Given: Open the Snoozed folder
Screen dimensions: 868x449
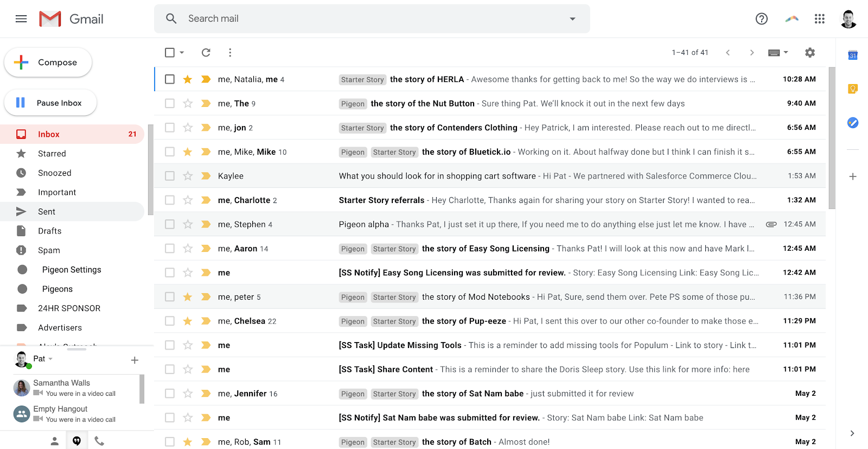Looking at the screenshot, I should click(x=73, y=173).
